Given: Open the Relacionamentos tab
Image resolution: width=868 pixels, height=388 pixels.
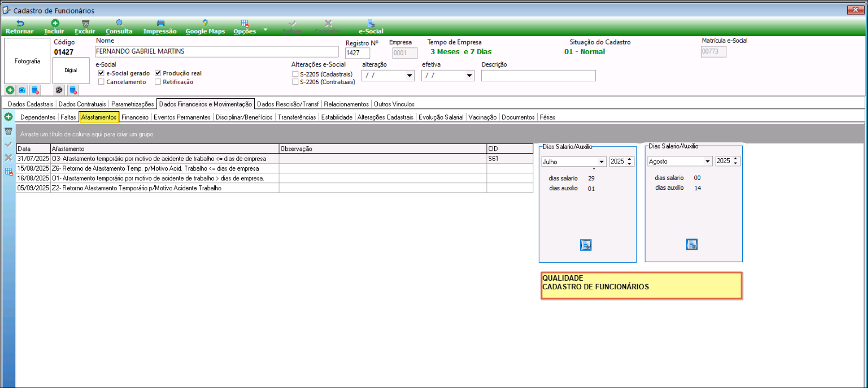Looking at the screenshot, I should click(x=346, y=104).
